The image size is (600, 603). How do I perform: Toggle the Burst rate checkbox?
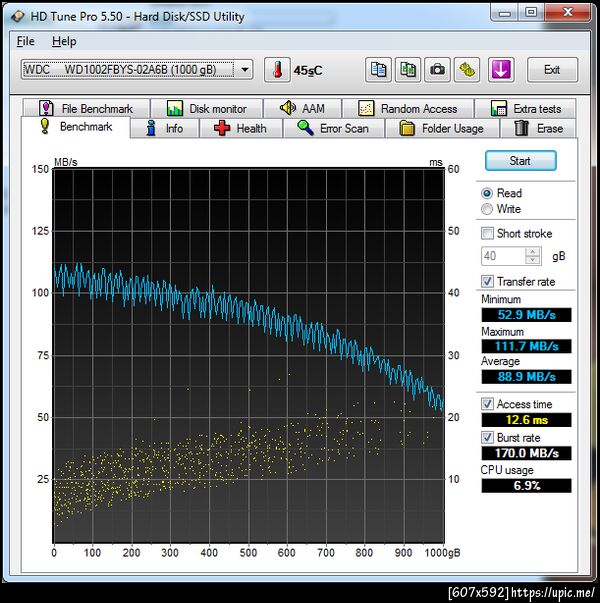(x=487, y=437)
